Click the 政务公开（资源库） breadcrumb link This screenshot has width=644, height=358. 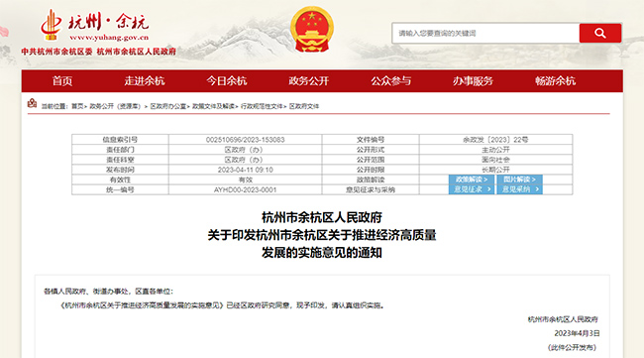click(x=115, y=106)
